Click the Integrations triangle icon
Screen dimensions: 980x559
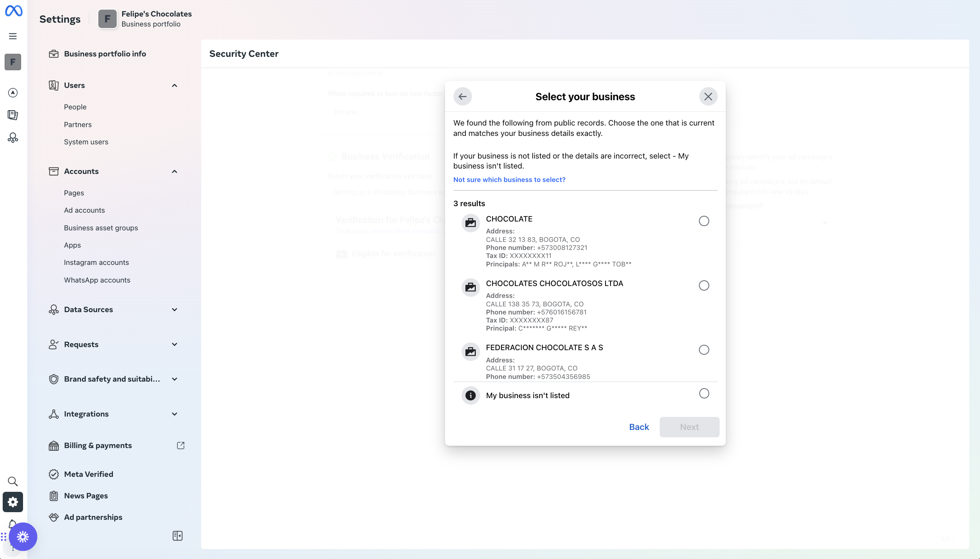[54, 414]
